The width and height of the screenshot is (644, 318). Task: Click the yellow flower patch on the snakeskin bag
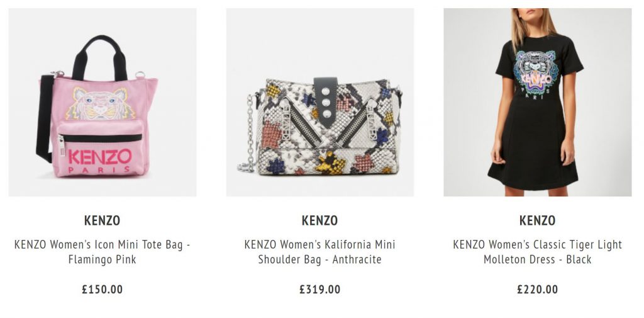pyautogui.click(x=331, y=164)
